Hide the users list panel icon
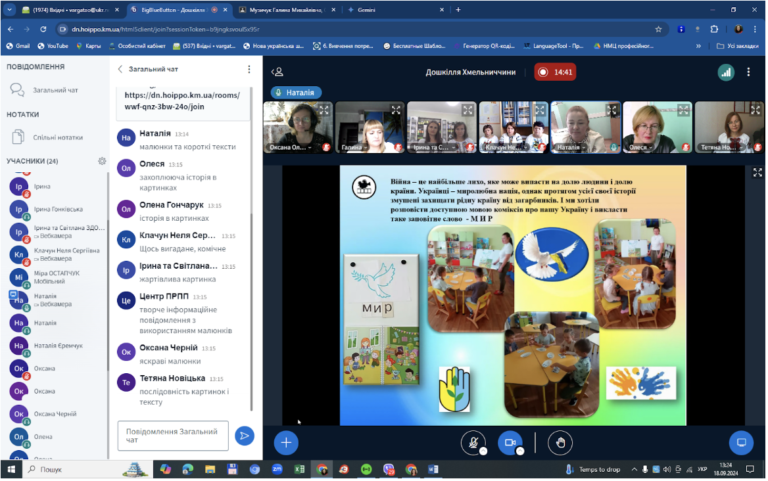This screenshot has width=768, height=481. click(x=277, y=72)
